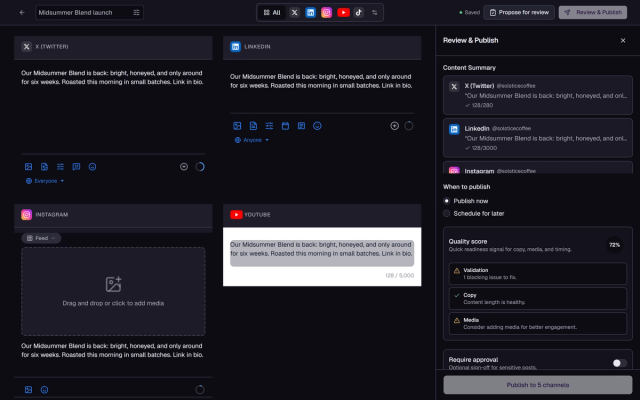
Task: Click the INSTAGRAM card header
Action: [113, 215]
